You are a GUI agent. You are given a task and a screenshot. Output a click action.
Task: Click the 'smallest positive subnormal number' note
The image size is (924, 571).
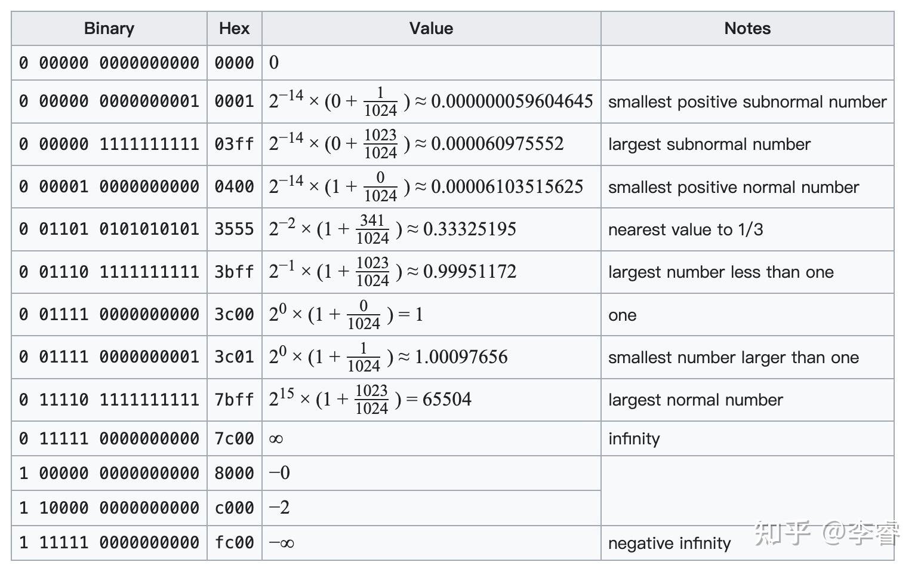click(747, 102)
